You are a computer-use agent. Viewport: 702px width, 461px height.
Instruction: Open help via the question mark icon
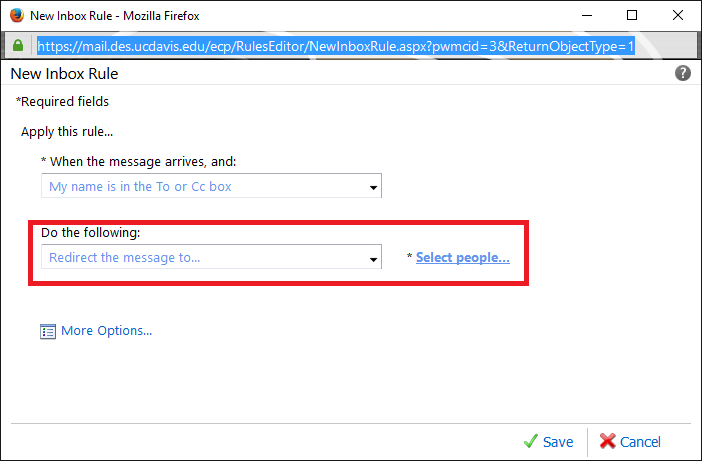(x=683, y=73)
